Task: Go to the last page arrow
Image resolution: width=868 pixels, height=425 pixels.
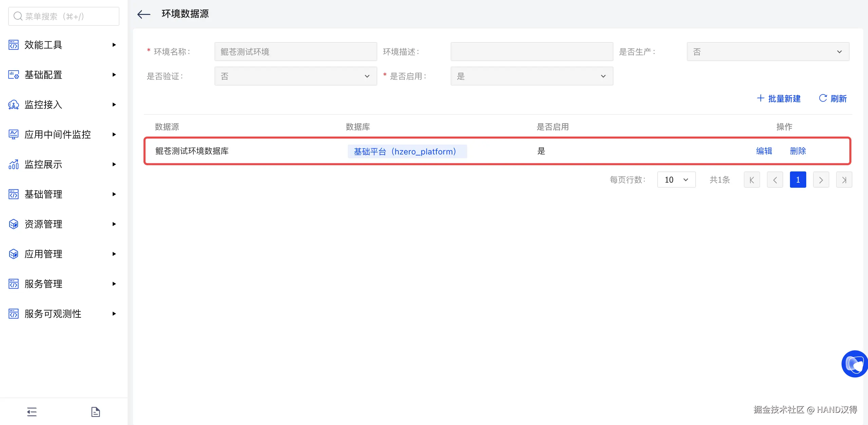Action: (844, 180)
